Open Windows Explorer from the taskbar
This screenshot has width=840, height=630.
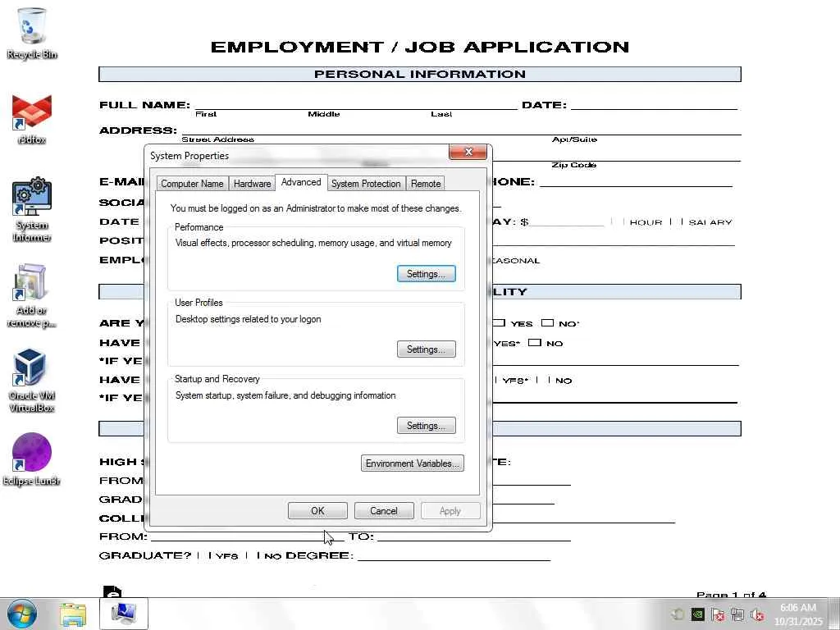click(73, 614)
